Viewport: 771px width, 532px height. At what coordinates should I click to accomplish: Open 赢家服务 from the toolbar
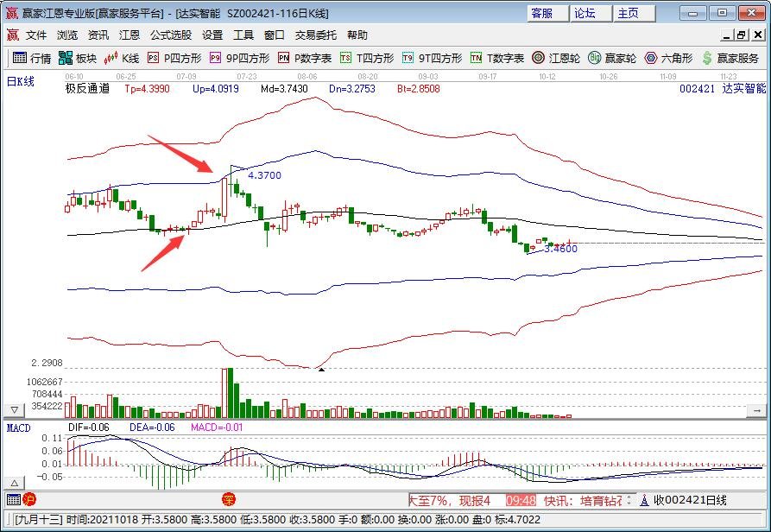click(x=730, y=58)
